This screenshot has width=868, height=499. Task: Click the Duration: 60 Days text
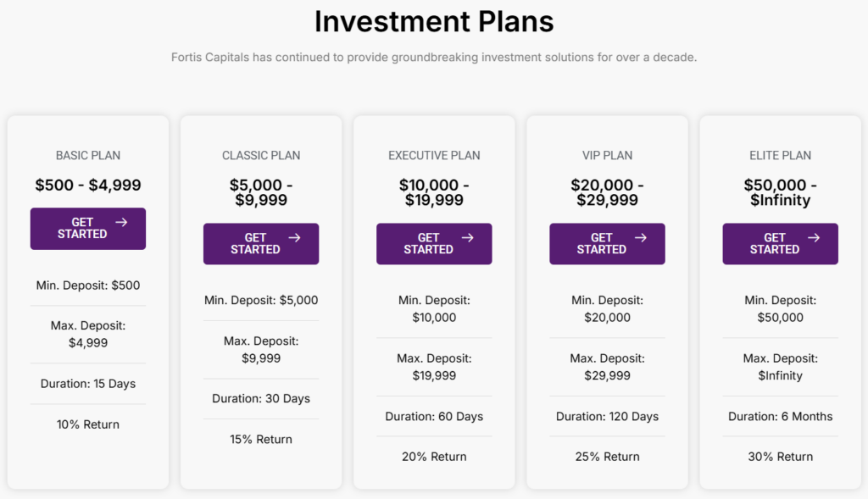point(434,416)
